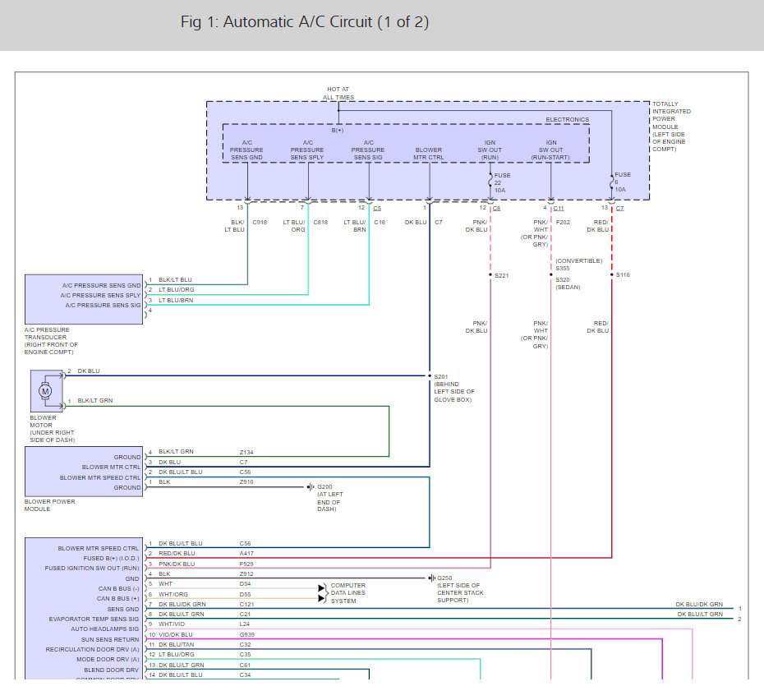The width and height of the screenshot is (764, 700).
Task: Click 'BLOWER MTR SPEED CTRL' in Blower Power Module
Action: [100, 477]
